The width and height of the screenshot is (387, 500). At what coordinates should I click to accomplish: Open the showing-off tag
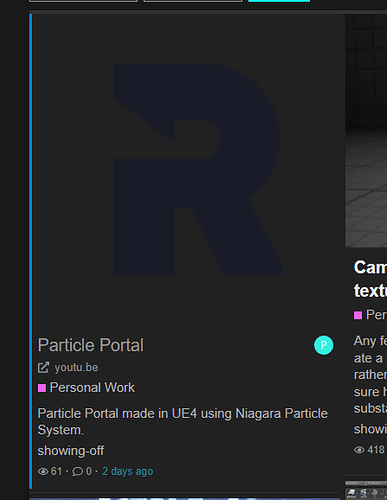[71, 451]
